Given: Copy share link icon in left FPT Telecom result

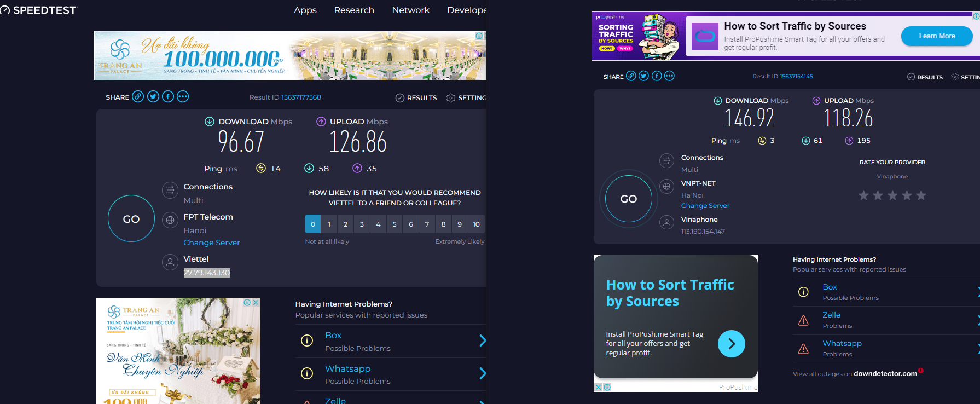Looking at the screenshot, I should (x=138, y=97).
